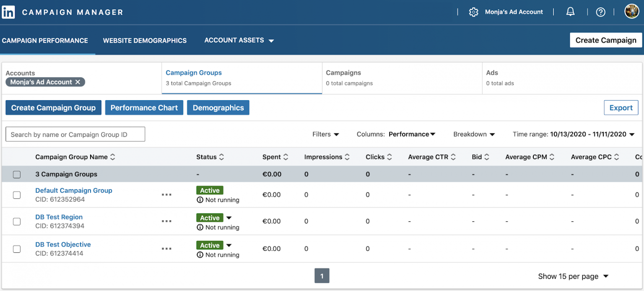Click the search by name input field
The width and height of the screenshot is (644, 291).
tap(75, 134)
